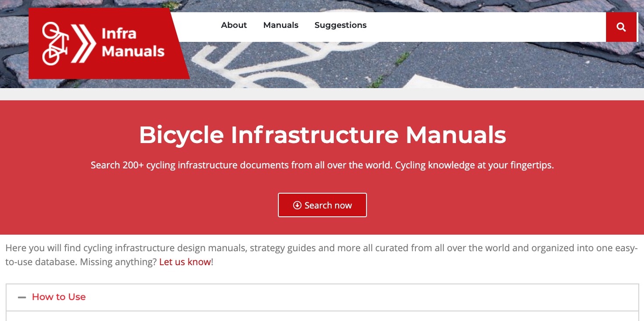
Task: Click the Search 200+ cycling documents subtitle
Action: (x=322, y=165)
